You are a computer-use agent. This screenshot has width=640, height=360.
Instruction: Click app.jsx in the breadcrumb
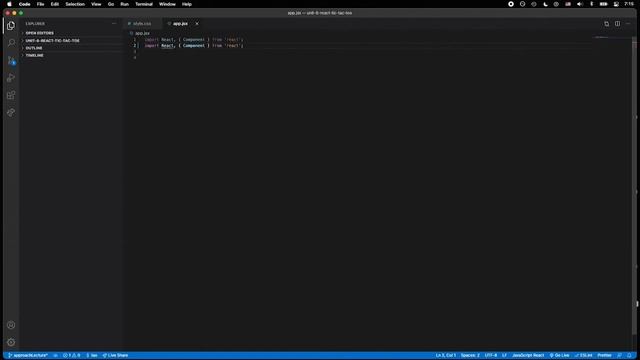142,33
